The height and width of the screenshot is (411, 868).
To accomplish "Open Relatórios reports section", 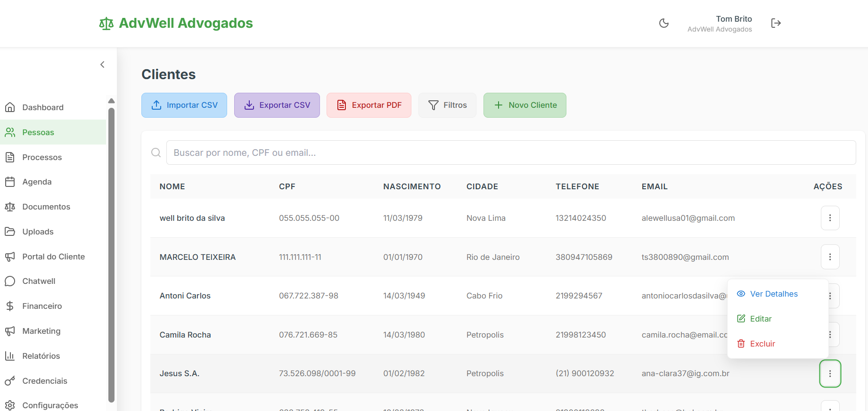I will (x=53, y=356).
